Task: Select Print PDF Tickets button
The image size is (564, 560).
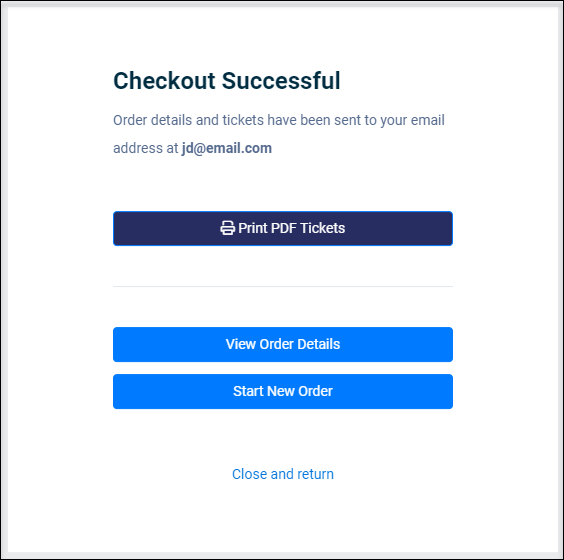Action: [x=283, y=228]
